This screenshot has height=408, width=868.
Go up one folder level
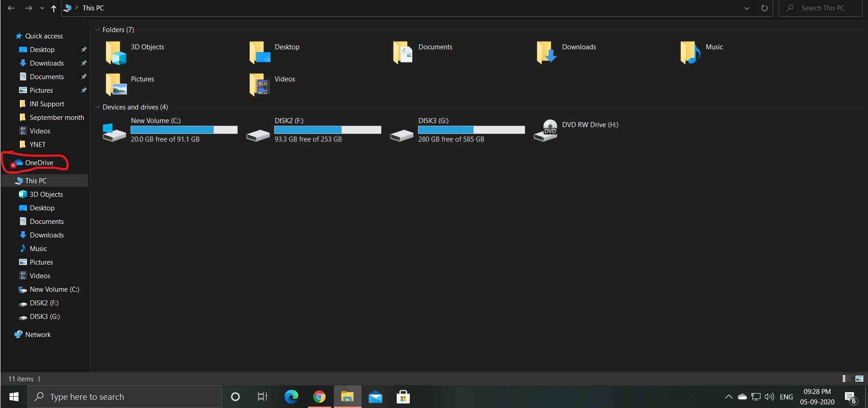click(54, 8)
